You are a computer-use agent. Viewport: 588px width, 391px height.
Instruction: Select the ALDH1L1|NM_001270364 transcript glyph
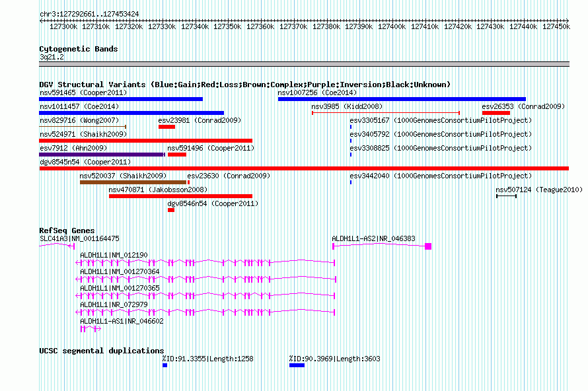pos(206,279)
